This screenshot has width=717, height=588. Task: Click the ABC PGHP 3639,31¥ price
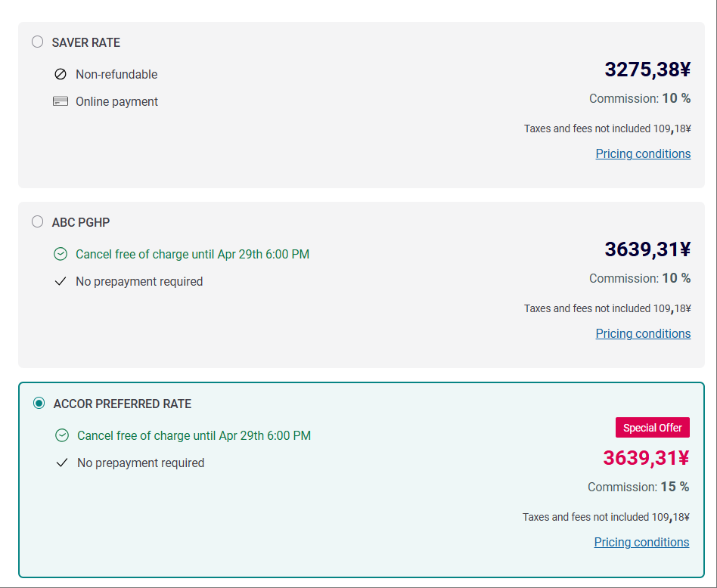tap(647, 249)
